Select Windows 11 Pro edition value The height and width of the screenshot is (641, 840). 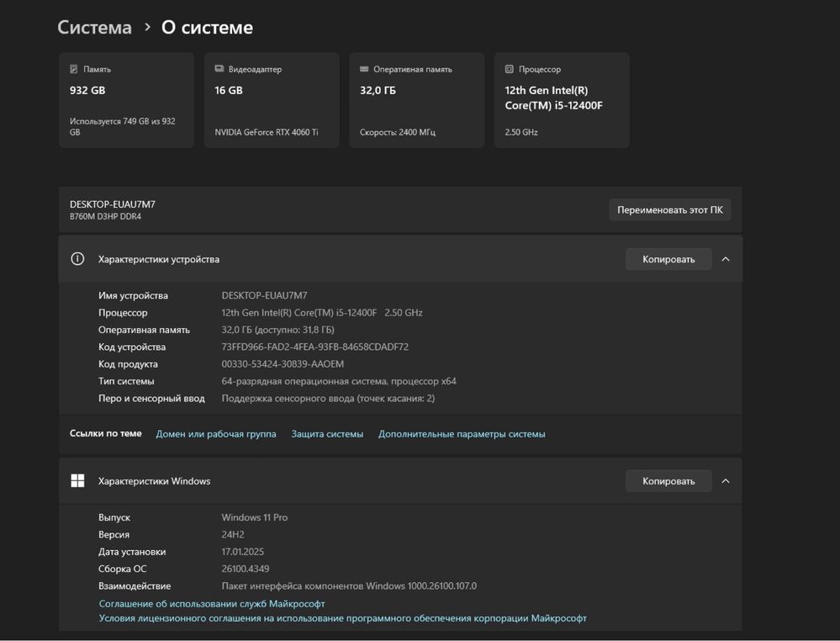point(255,517)
